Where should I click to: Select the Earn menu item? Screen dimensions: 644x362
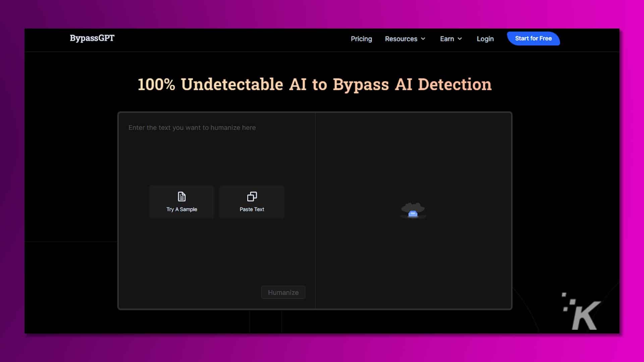[x=447, y=39]
